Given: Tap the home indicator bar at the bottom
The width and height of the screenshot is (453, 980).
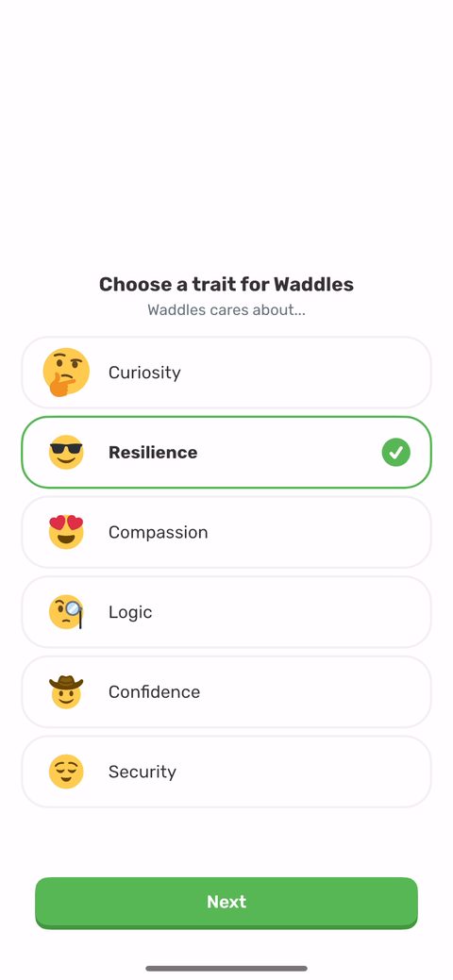Looking at the screenshot, I should click(x=226, y=968).
